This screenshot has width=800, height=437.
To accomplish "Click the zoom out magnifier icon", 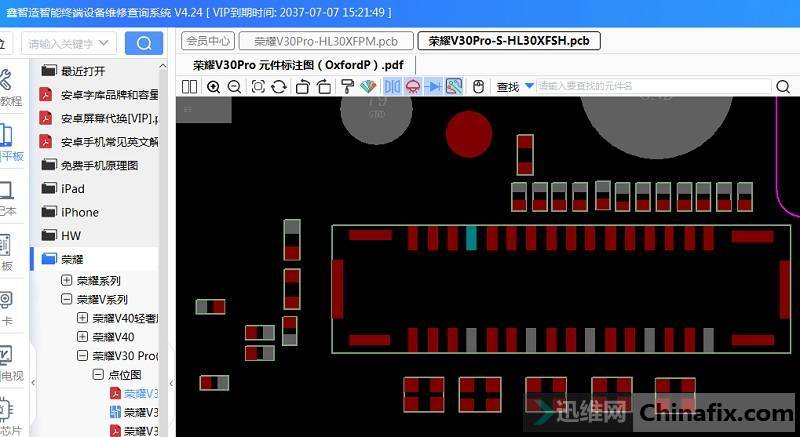I will [234, 87].
